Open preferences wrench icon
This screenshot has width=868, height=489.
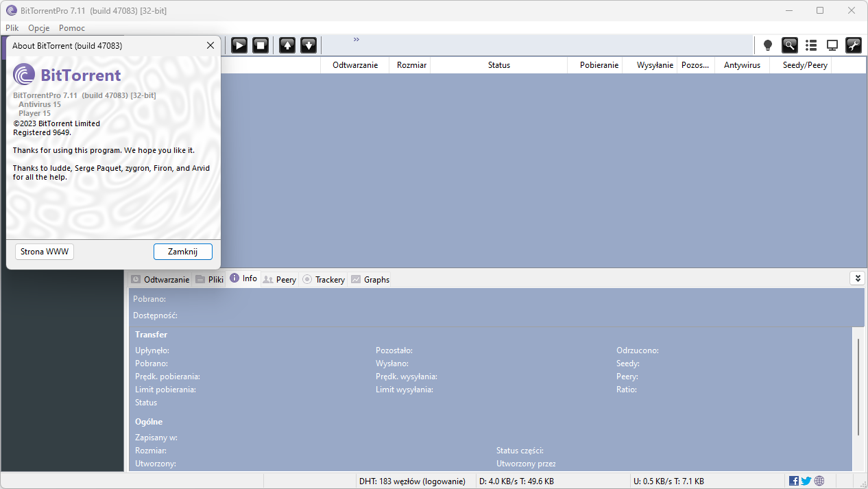click(854, 45)
